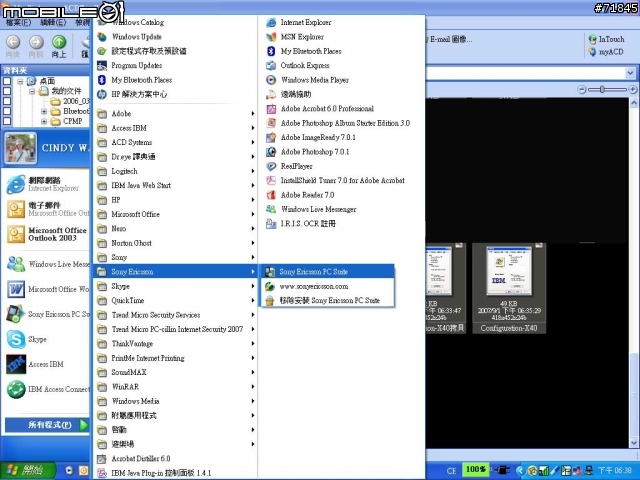
Task: Click Program Updates icon
Action: coord(102,65)
